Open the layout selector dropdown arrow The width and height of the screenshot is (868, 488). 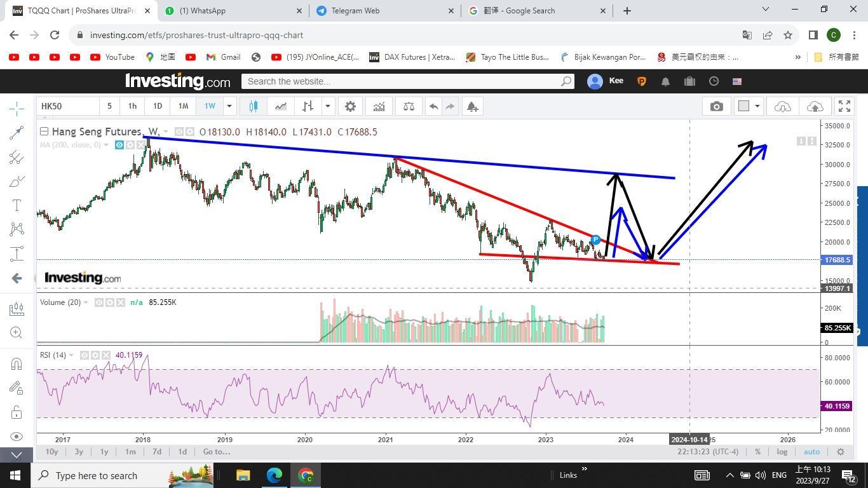(x=757, y=106)
